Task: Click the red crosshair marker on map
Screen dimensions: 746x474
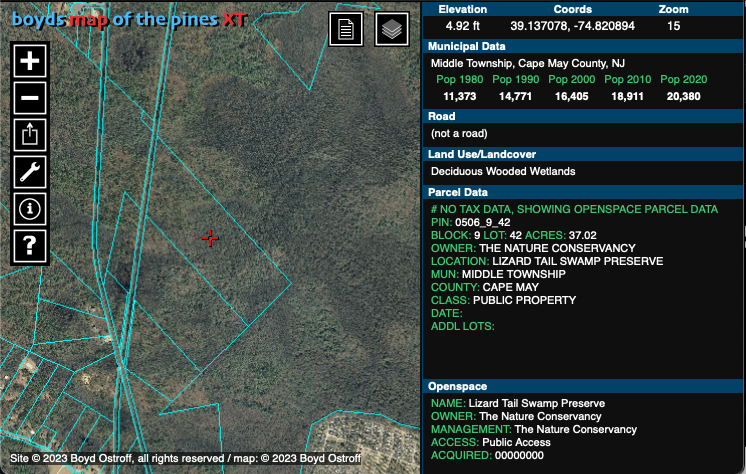Action: click(210, 238)
